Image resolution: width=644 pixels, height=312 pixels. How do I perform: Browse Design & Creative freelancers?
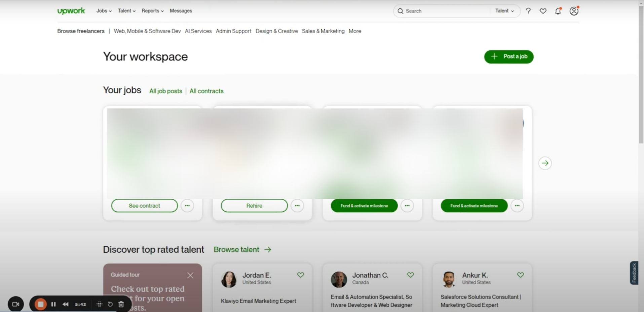click(x=277, y=31)
